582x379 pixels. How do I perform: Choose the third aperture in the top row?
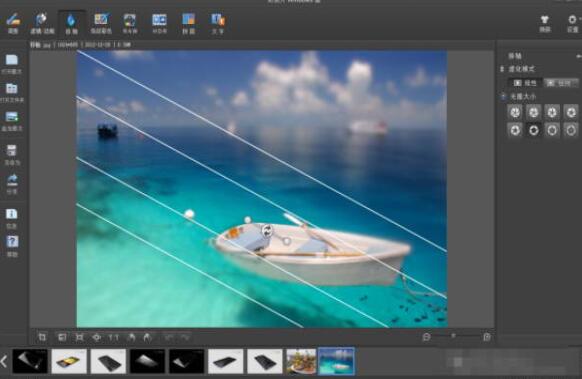pyautogui.click(x=552, y=111)
